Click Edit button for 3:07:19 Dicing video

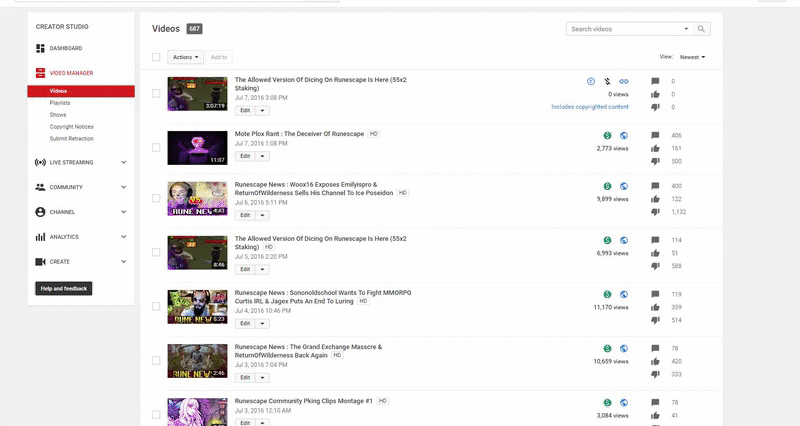[x=245, y=111]
